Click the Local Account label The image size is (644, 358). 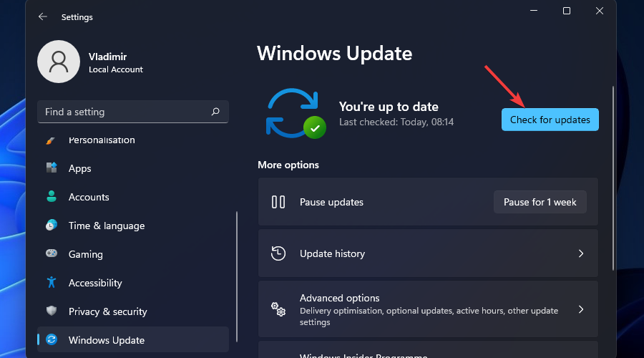[x=116, y=69]
